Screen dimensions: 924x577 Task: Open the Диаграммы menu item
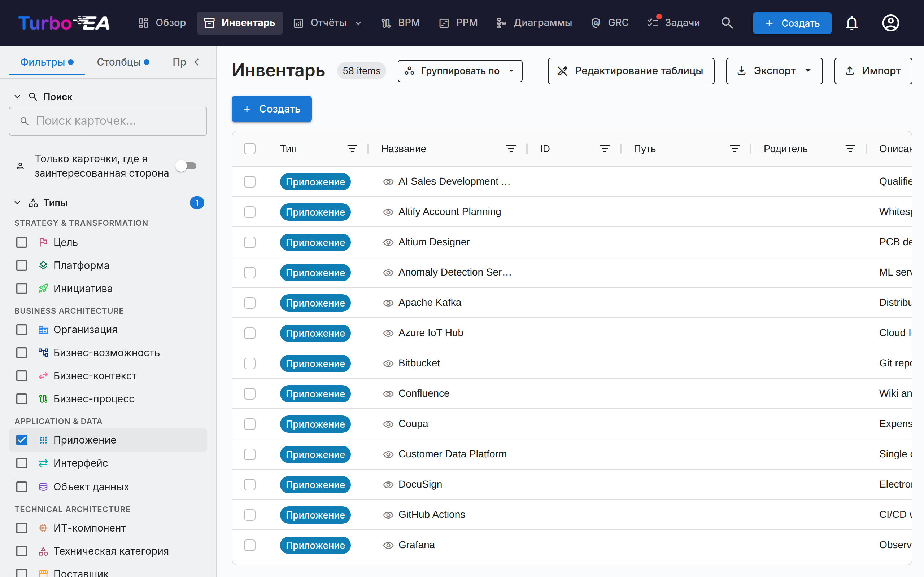(x=534, y=23)
